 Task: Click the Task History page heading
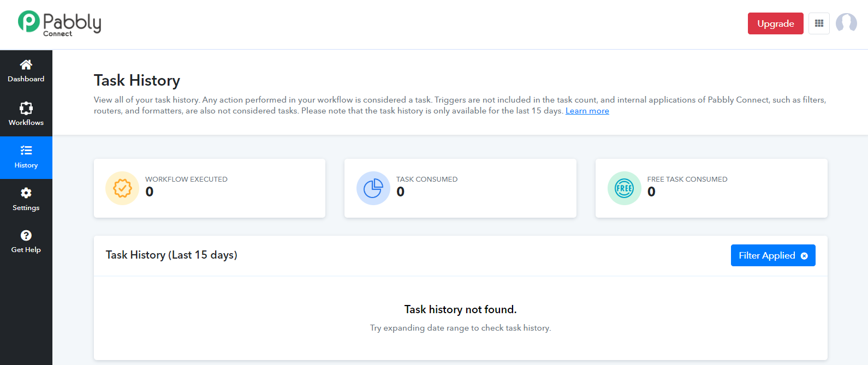click(x=137, y=81)
